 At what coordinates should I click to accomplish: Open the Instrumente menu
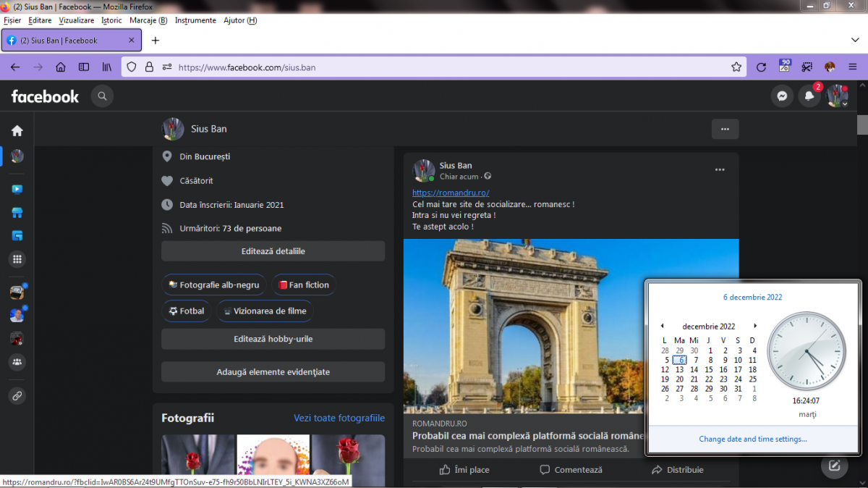click(195, 20)
